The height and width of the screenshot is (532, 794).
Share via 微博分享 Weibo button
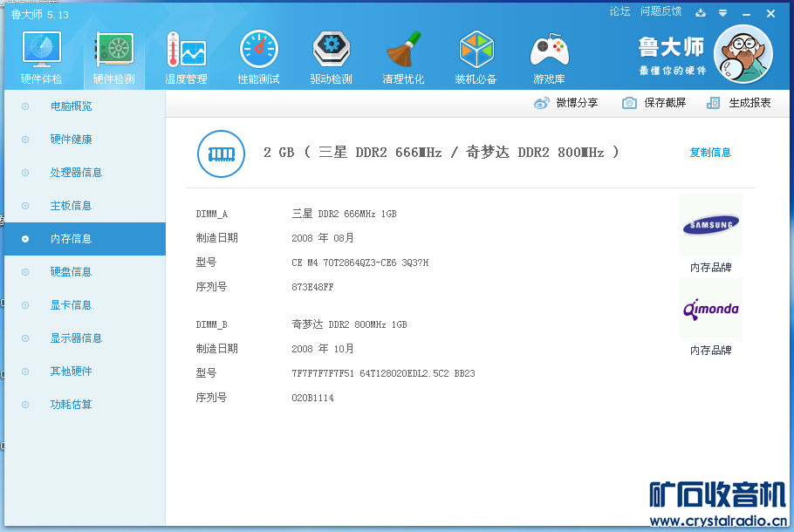click(x=566, y=103)
